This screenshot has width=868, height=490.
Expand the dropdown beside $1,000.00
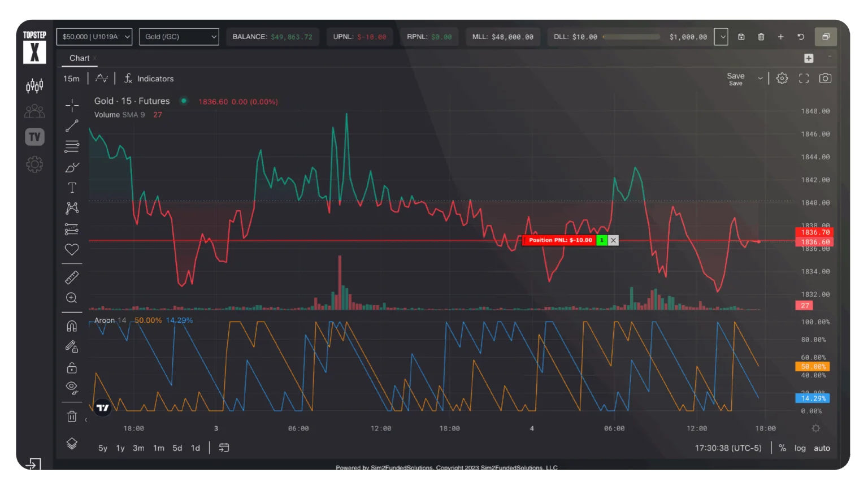point(721,37)
